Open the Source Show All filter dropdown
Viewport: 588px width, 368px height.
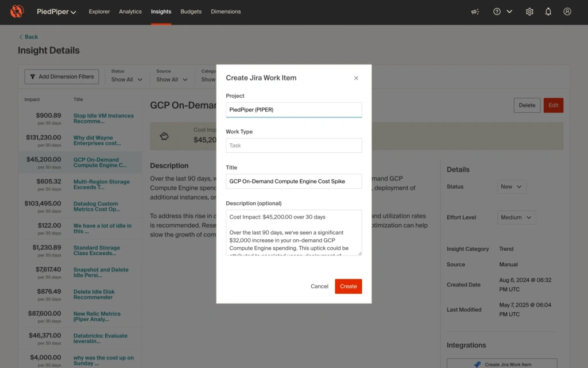(x=172, y=79)
